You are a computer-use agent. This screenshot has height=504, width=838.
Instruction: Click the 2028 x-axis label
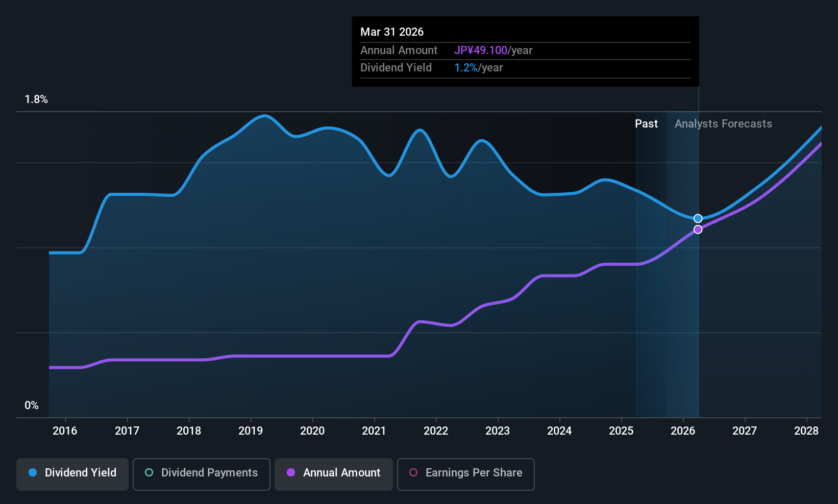806,431
